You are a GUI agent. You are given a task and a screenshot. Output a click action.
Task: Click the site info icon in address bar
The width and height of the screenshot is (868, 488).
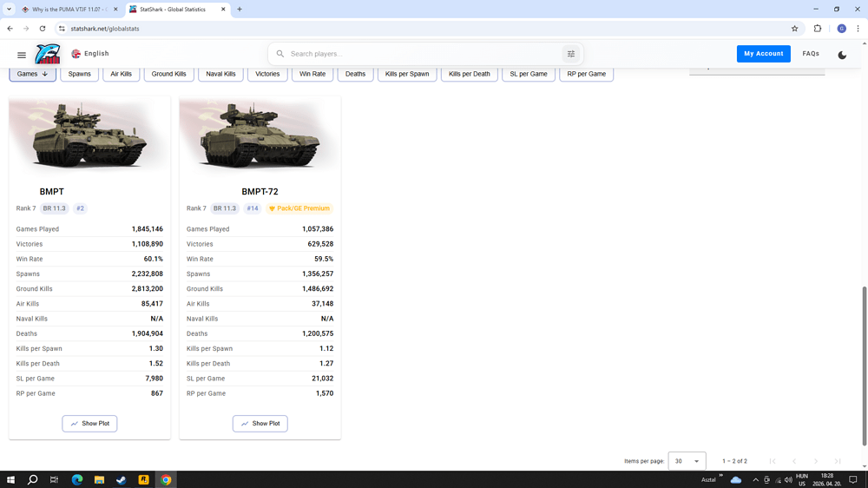tap(62, 29)
